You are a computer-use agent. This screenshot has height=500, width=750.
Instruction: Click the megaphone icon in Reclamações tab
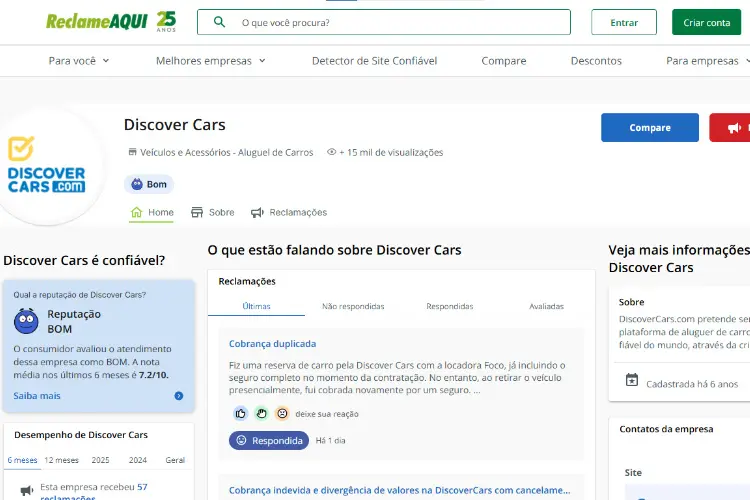pos(257,212)
